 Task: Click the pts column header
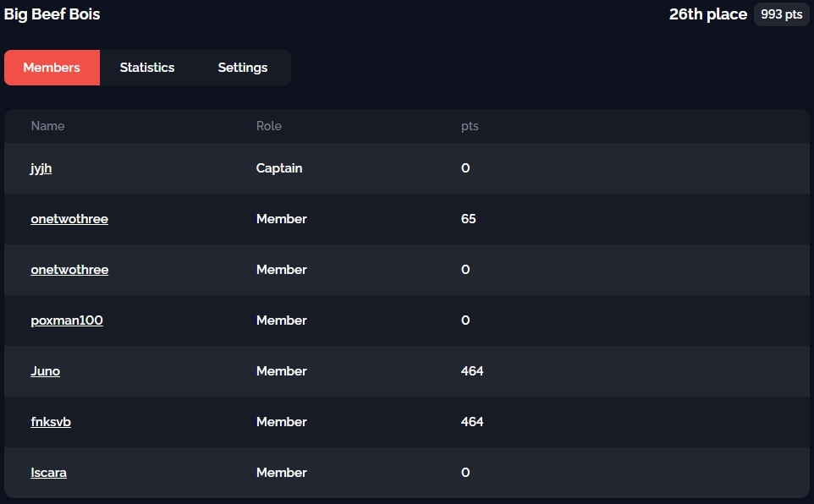[470, 126]
